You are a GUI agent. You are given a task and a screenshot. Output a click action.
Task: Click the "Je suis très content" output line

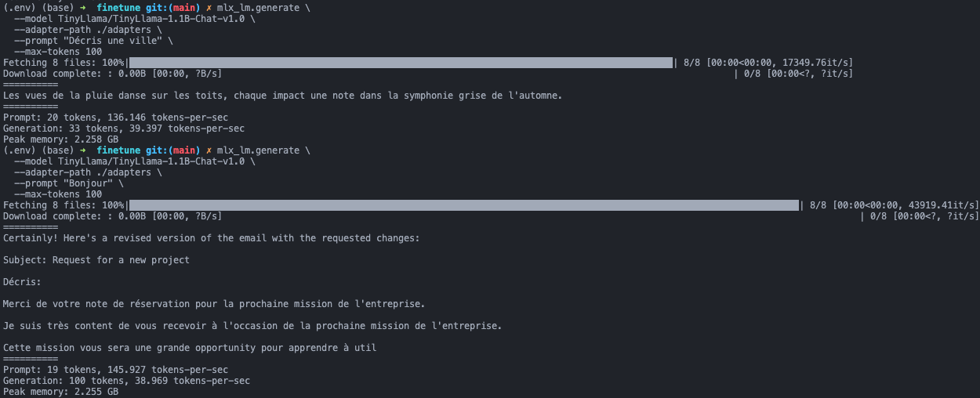click(x=252, y=326)
